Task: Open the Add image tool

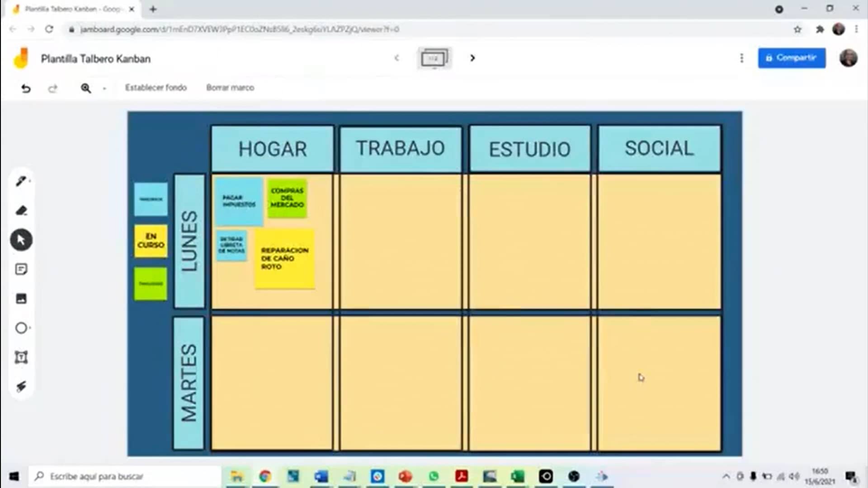Action: point(21,298)
